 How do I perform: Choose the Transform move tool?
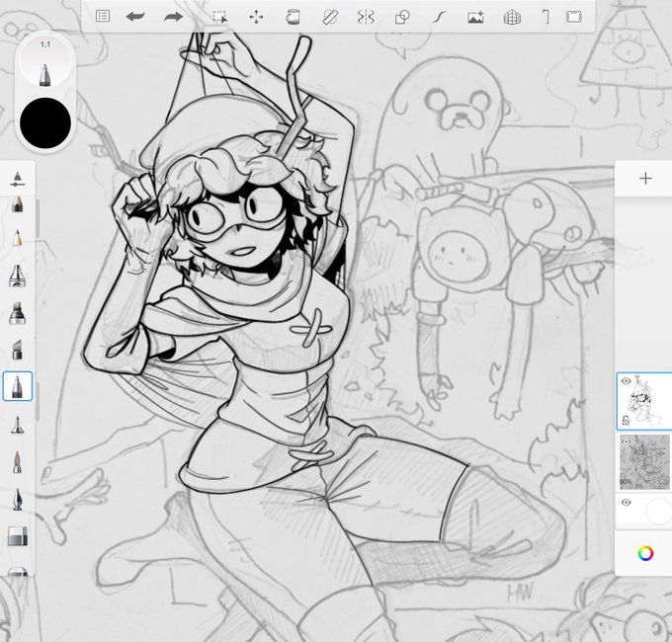[256, 17]
